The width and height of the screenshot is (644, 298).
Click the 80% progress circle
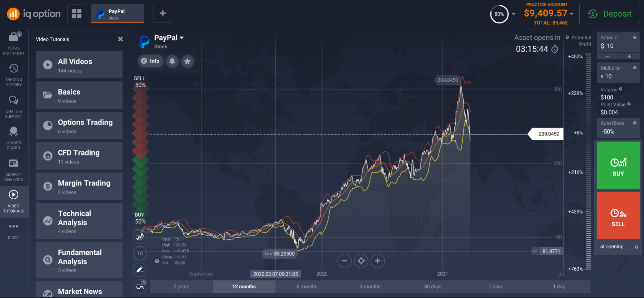pos(499,14)
